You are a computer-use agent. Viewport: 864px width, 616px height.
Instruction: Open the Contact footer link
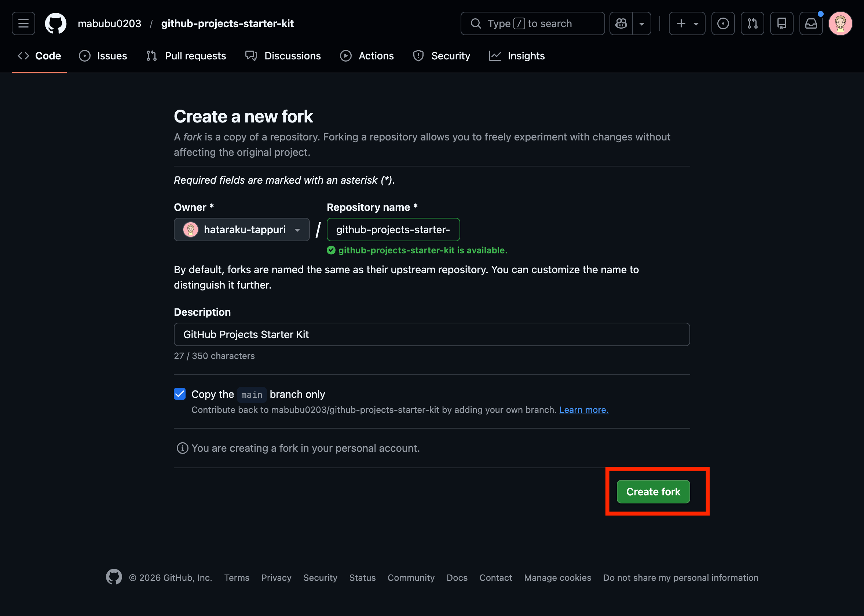coord(495,577)
